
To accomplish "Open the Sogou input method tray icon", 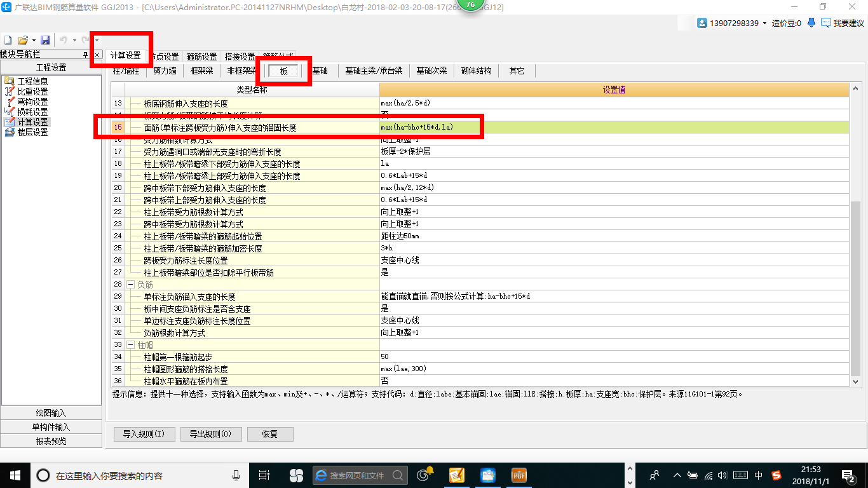I will click(x=776, y=475).
